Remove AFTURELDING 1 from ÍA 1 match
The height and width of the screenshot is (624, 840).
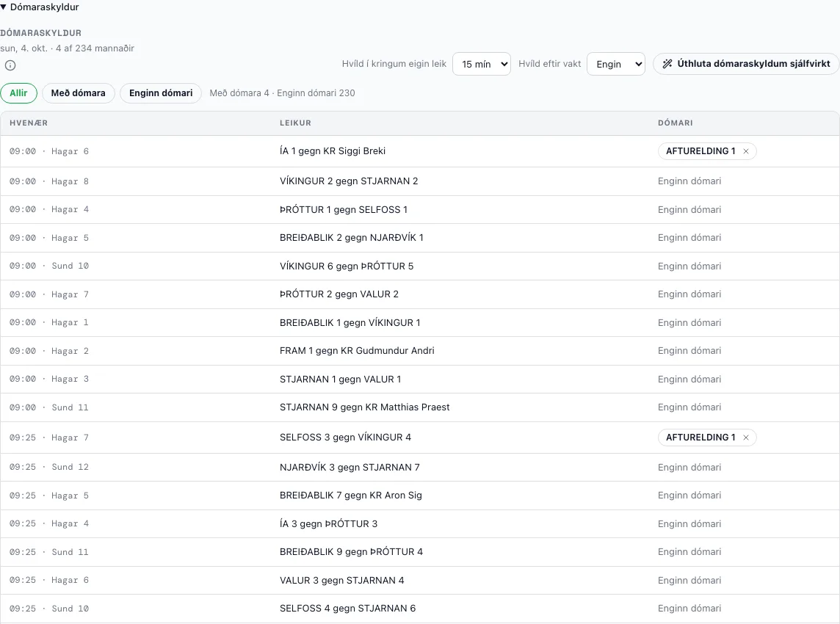tap(746, 151)
